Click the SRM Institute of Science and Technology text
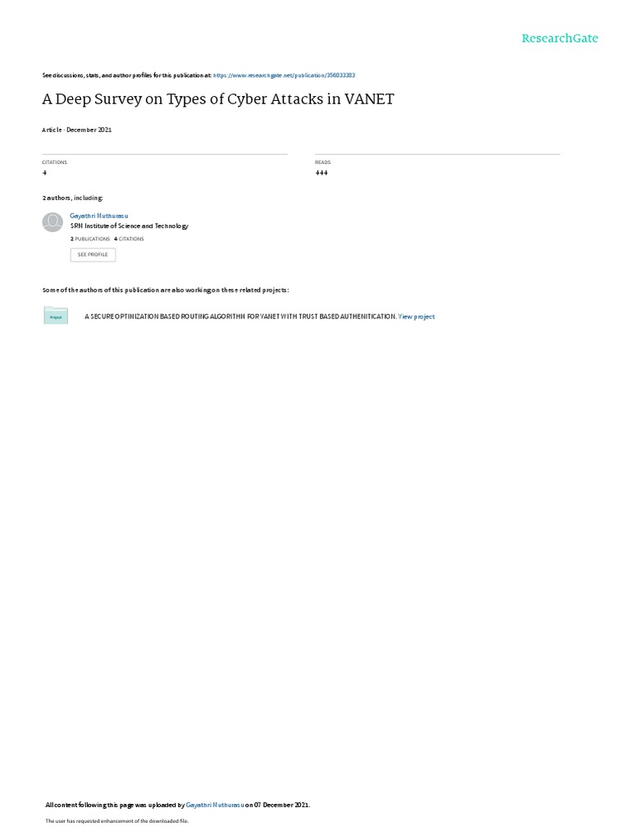Viewport: 630px width, 840px height. tap(129, 226)
